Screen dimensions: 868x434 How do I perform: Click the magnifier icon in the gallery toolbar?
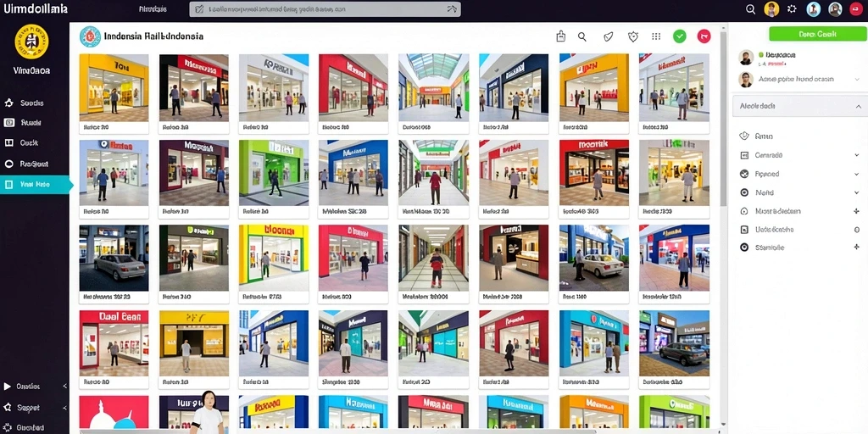tap(581, 36)
